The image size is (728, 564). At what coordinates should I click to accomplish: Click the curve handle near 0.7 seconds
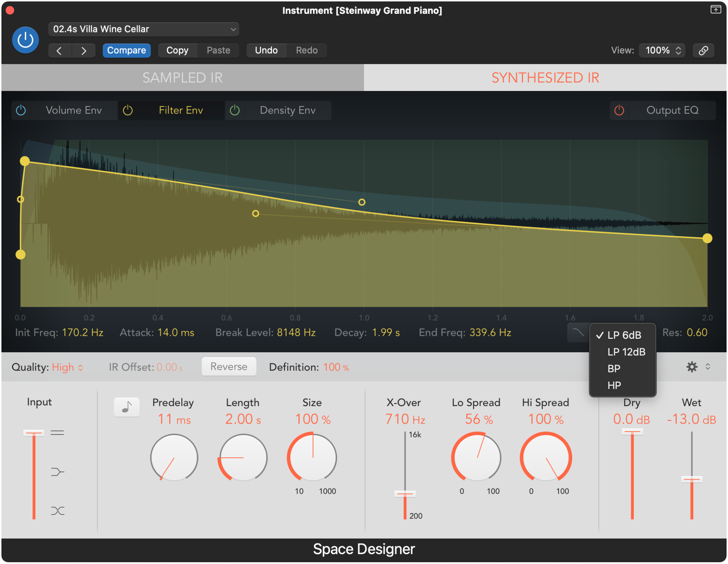[x=256, y=214]
